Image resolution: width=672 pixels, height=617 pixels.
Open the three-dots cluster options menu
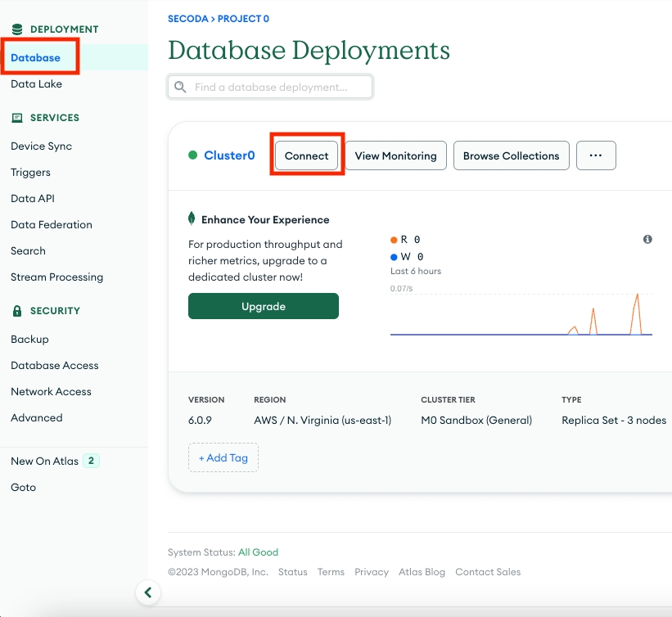point(595,155)
